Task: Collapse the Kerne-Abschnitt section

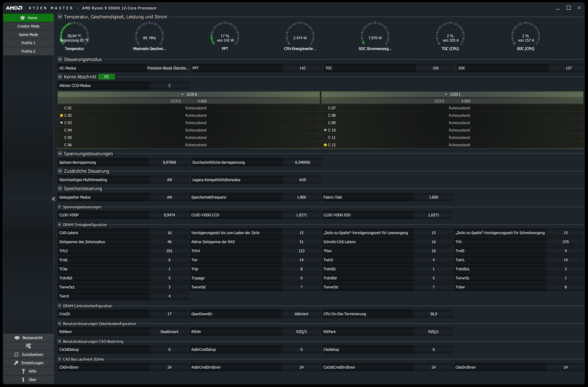Action: point(60,77)
